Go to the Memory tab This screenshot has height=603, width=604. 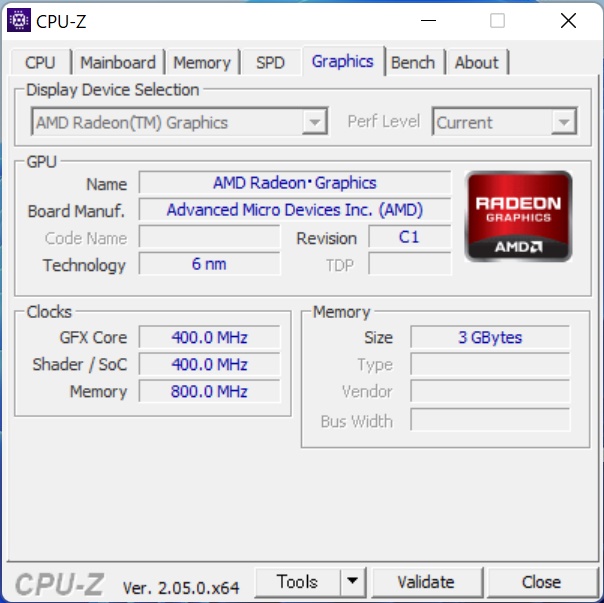[x=202, y=62]
